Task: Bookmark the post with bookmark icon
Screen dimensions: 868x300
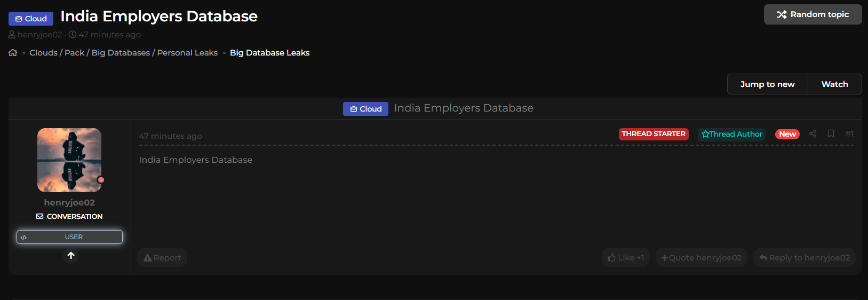Action: 831,134
